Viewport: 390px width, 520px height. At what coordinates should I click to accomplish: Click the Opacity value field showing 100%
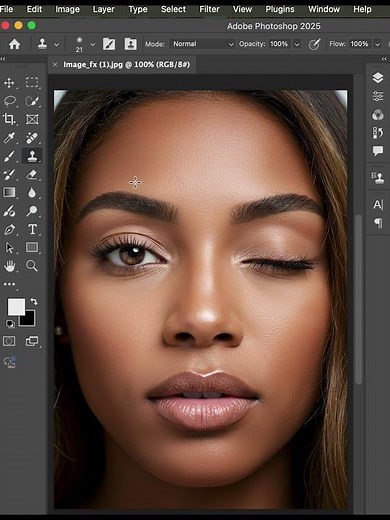(x=279, y=44)
